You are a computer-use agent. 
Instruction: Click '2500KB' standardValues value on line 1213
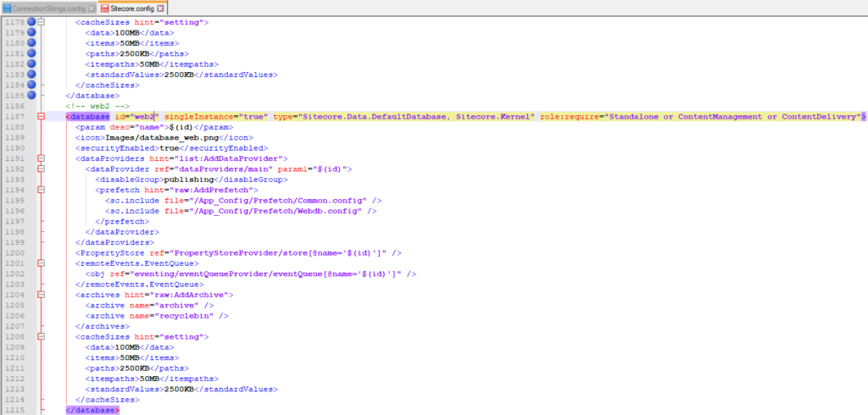(x=179, y=390)
